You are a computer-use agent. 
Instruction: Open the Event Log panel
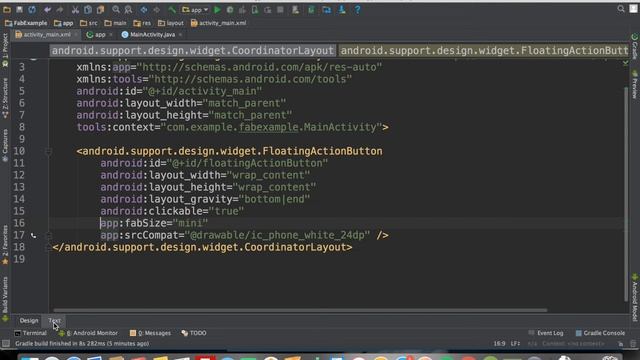pos(546,333)
